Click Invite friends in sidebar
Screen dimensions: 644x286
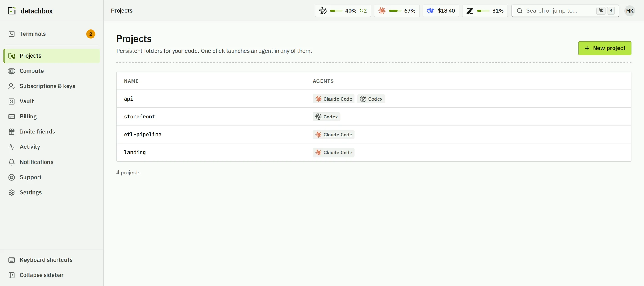(52, 132)
